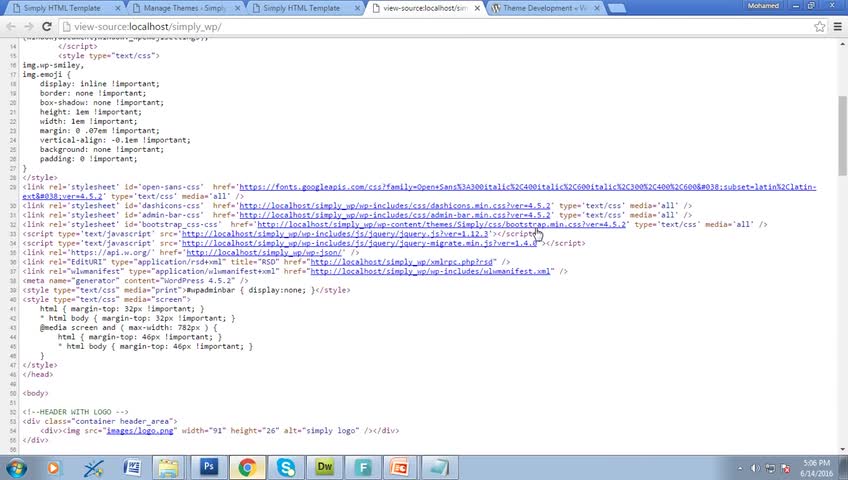Click the vertical scrollbar thumb
848x480 pixels.
(x=843, y=136)
